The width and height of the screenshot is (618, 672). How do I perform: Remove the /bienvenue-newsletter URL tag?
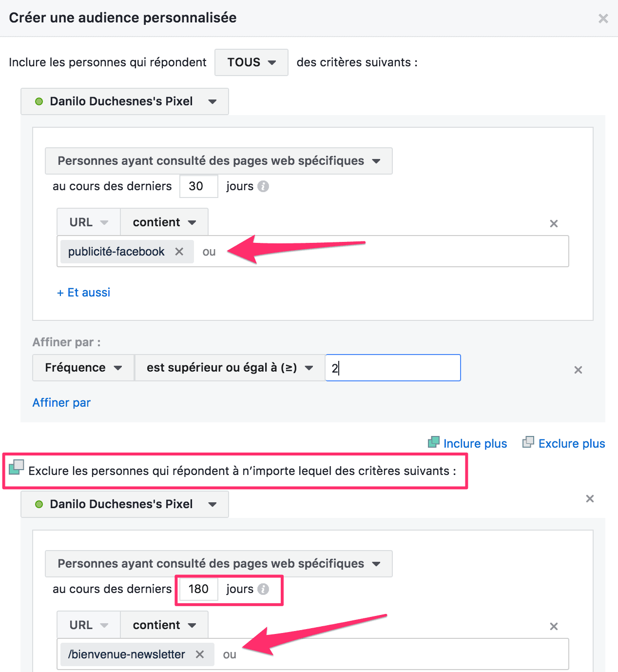[x=200, y=654]
